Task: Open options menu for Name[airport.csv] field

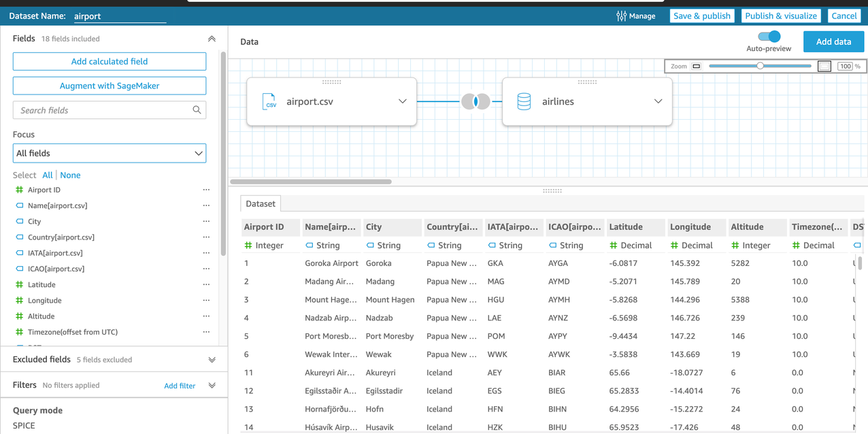Action: point(206,205)
